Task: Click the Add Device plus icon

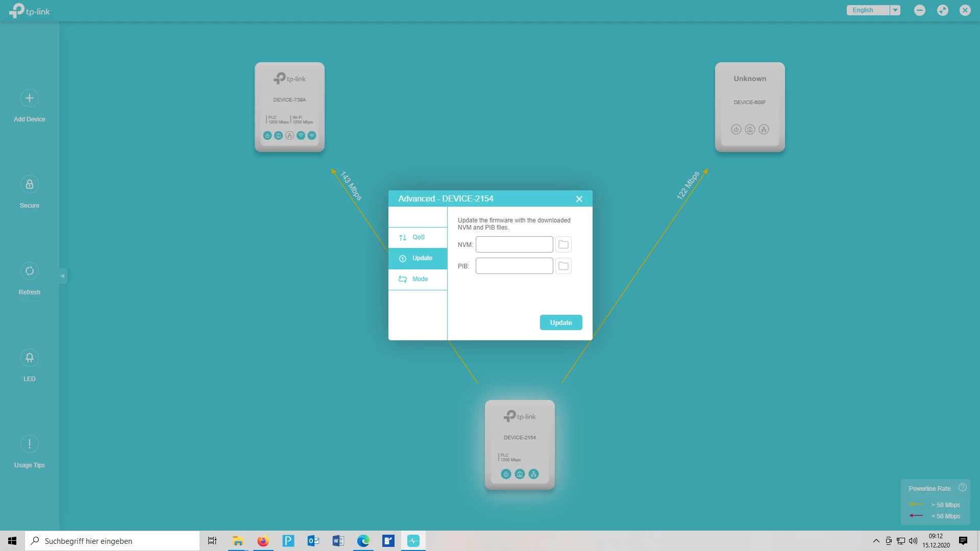Action: 30,98
